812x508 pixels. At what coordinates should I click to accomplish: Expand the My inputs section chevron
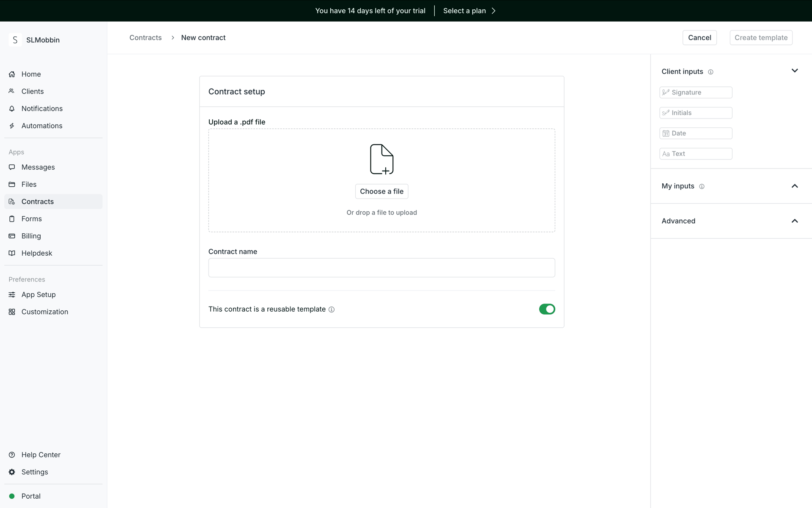point(795,186)
